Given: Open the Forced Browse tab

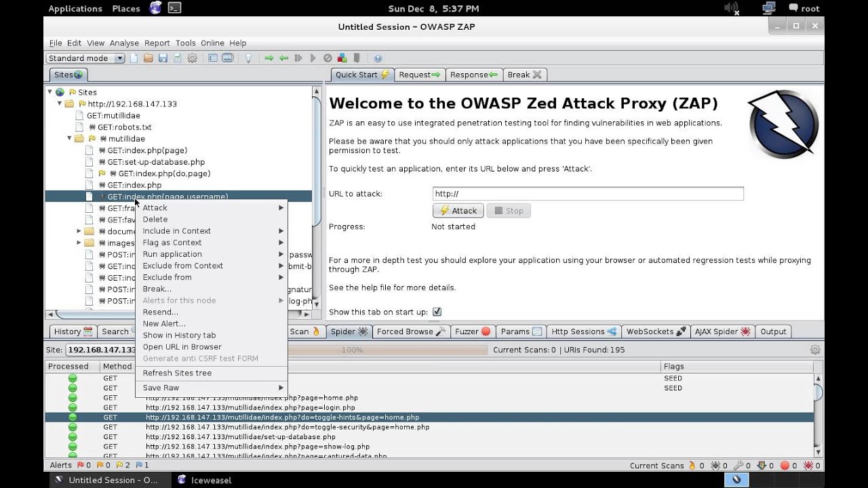Looking at the screenshot, I should 411,331.
